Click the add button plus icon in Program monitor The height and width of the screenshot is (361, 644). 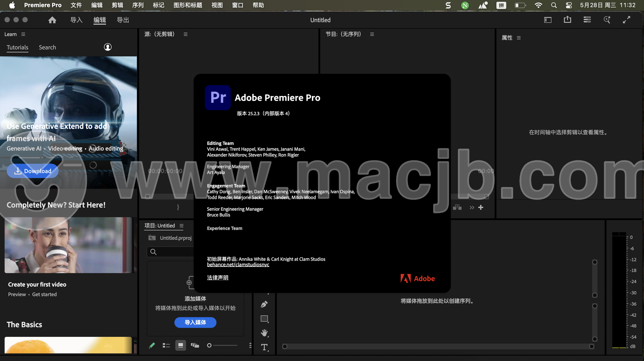481,208
